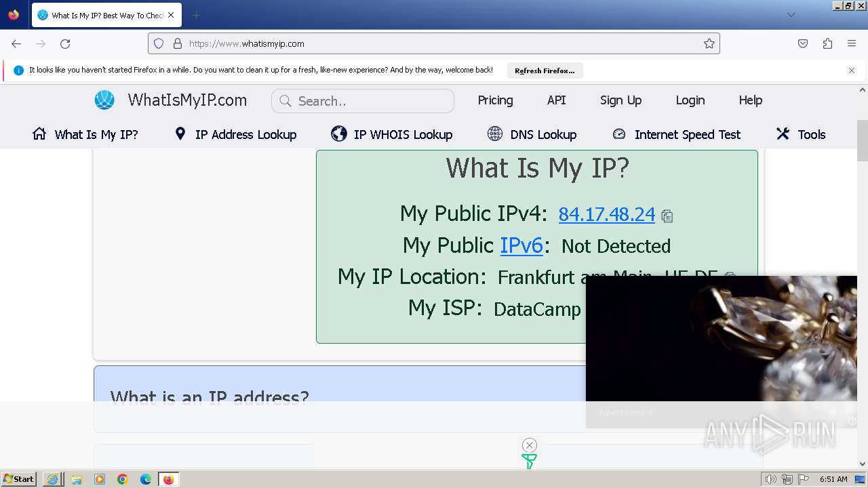Open the media player taskbar icon
This screenshot has height=488, width=868.
point(100,479)
